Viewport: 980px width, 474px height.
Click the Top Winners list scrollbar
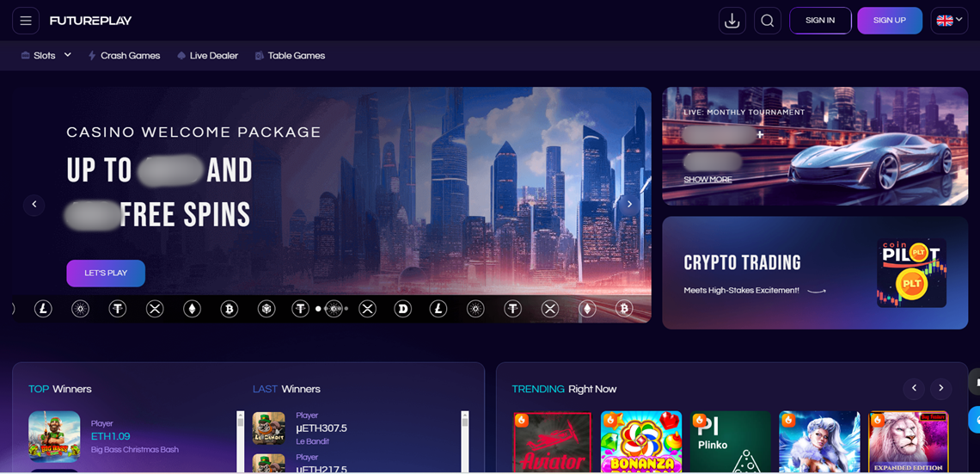pyautogui.click(x=240, y=441)
